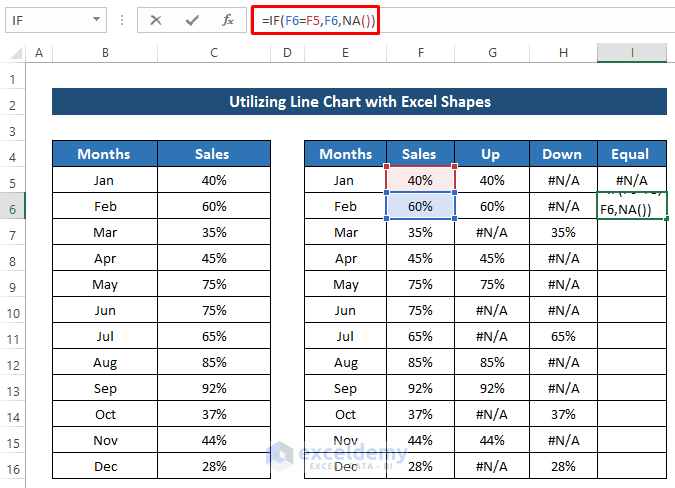Viewport: 675px width, 488px height.
Task: Select cell B5 with Jan
Action: 104,180
